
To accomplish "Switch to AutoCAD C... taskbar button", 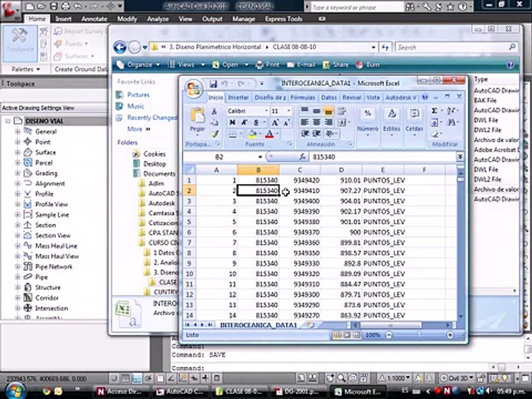I will [180, 392].
